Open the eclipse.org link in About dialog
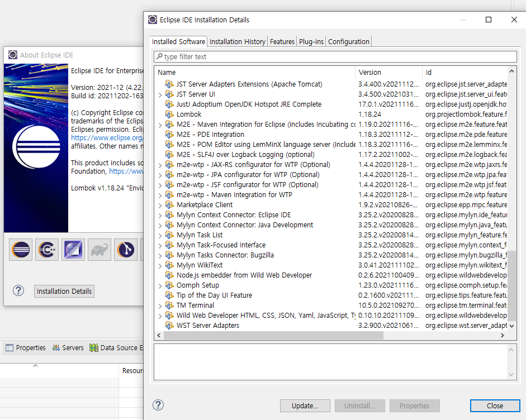Screen dimensions: 526x420 tap(107, 138)
